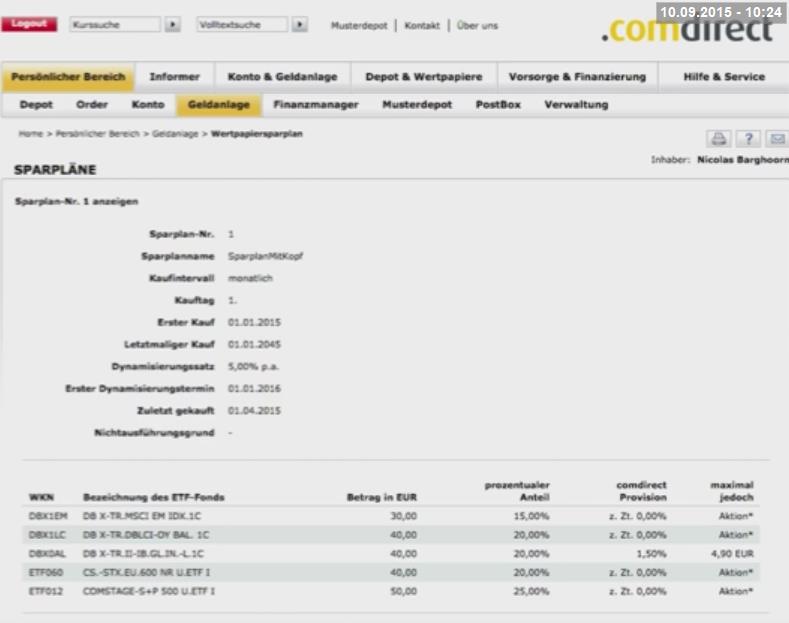The height and width of the screenshot is (623, 789).
Task: Click the red Logout button
Action: click(29, 24)
